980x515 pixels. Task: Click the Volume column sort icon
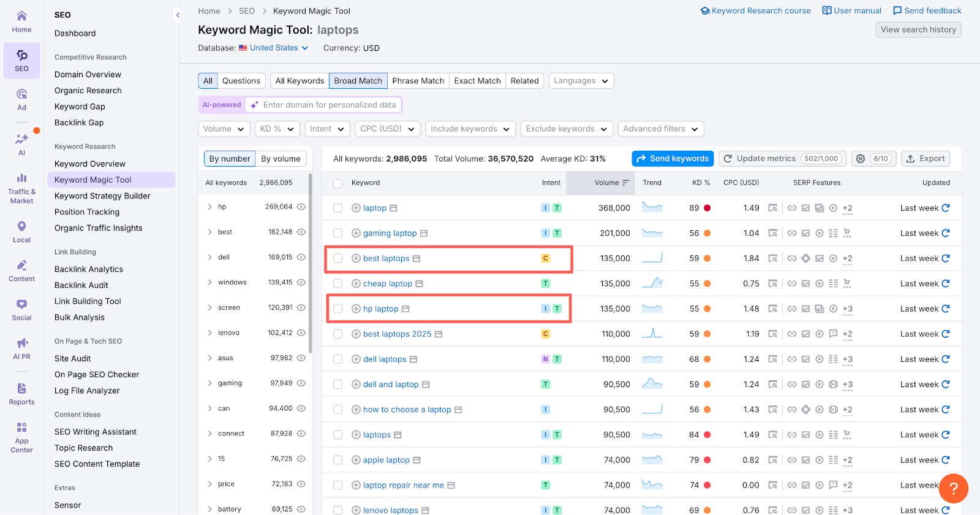(x=625, y=182)
